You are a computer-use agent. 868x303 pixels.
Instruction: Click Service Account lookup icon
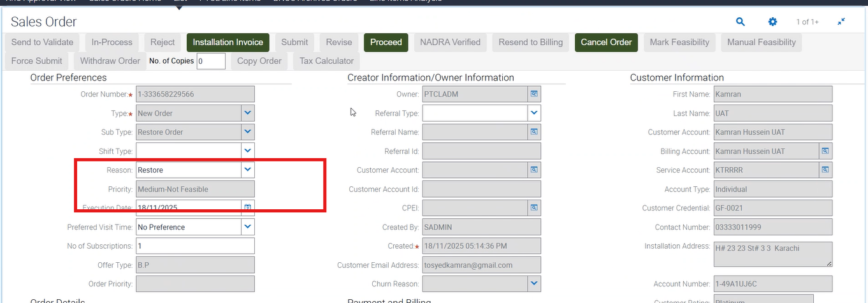pyautogui.click(x=825, y=170)
